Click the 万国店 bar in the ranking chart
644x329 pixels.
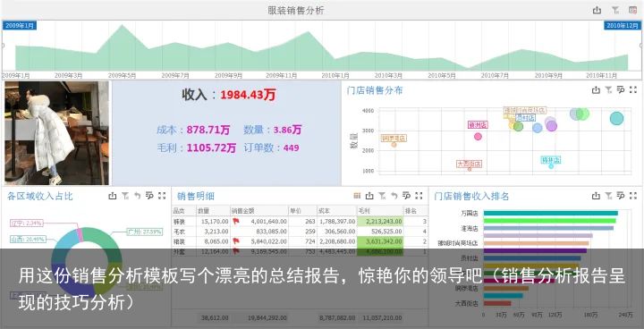[x=551, y=213]
